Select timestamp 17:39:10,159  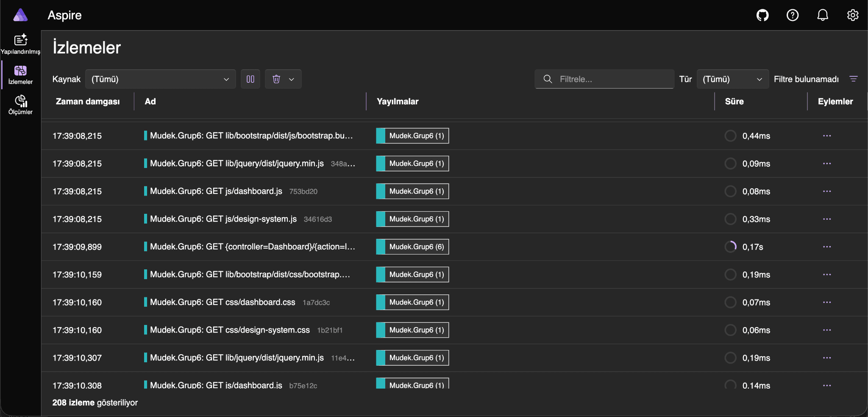click(x=77, y=274)
